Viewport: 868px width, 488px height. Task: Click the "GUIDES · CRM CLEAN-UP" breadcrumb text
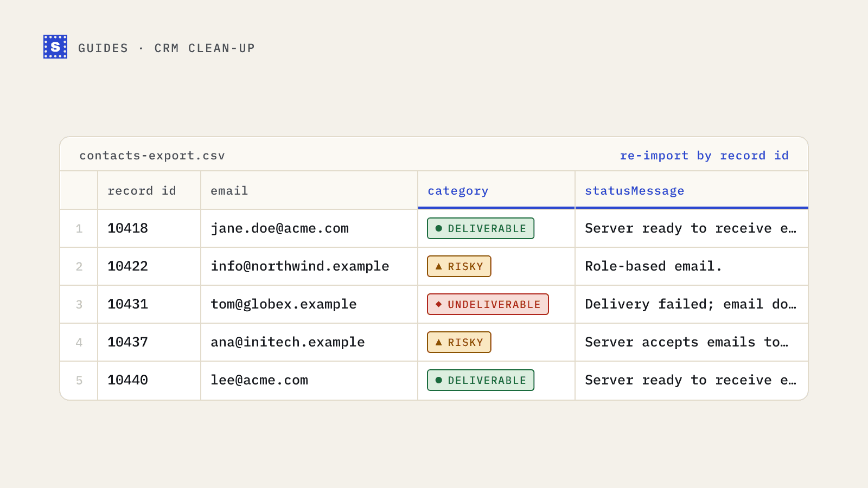pyautogui.click(x=167, y=48)
